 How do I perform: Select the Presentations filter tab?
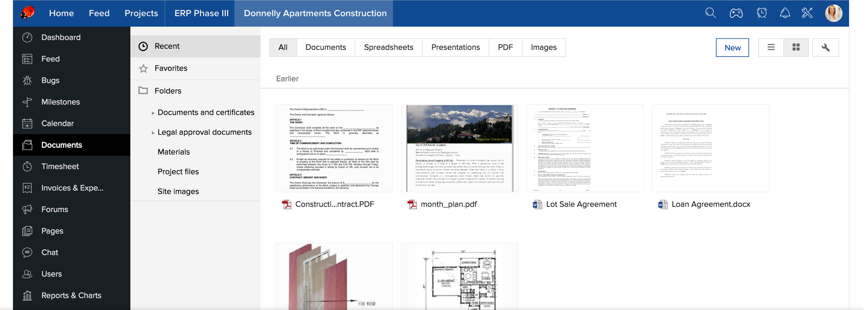point(455,48)
